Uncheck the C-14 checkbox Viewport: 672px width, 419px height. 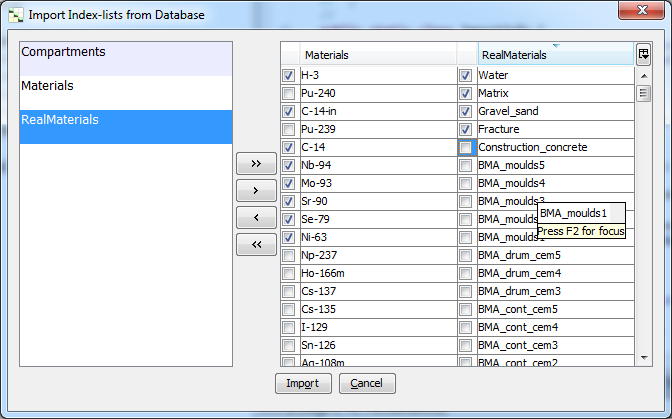(288, 148)
